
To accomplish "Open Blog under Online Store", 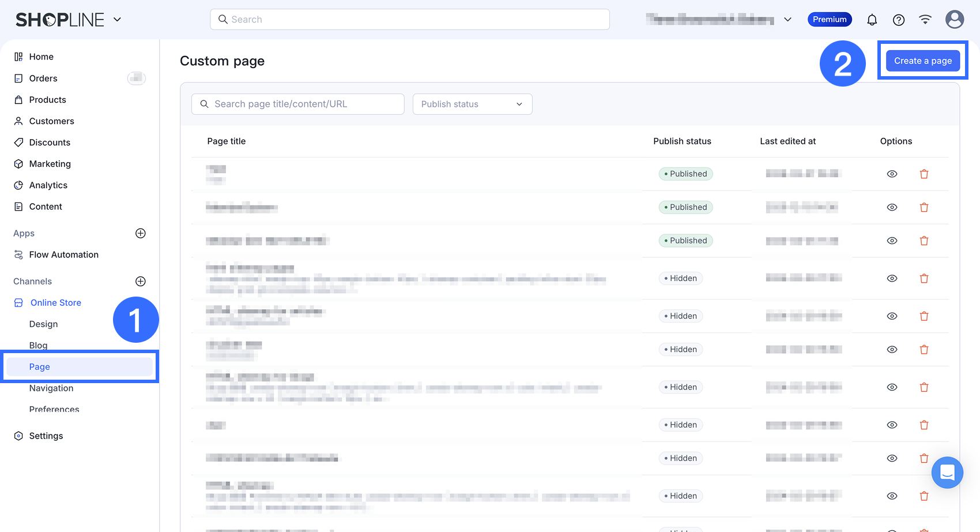I will [x=39, y=346].
